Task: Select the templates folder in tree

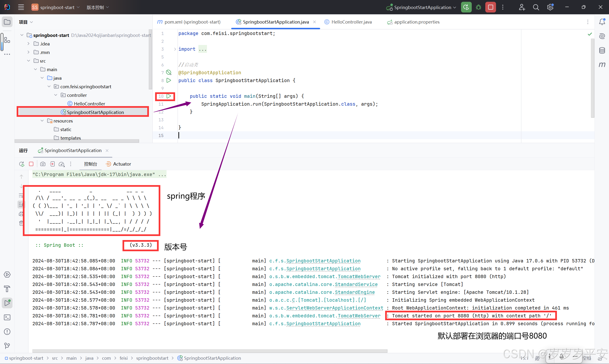Action: coord(71,138)
